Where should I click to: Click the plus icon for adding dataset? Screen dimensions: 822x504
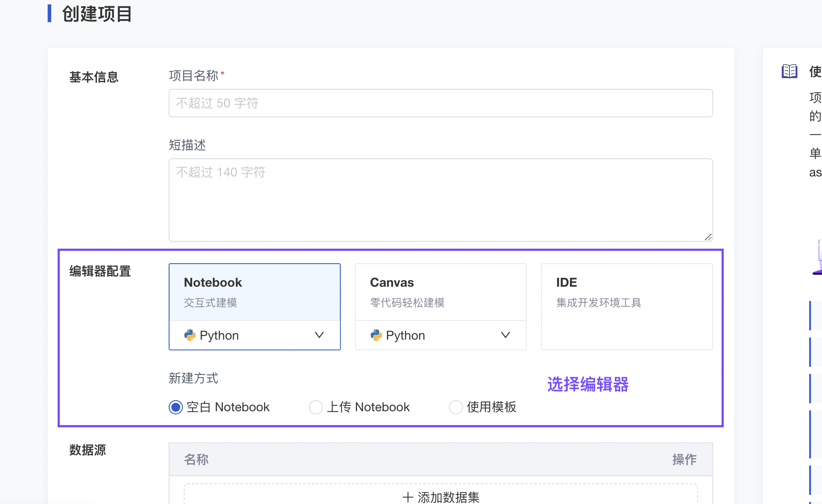[x=407, y=497]
